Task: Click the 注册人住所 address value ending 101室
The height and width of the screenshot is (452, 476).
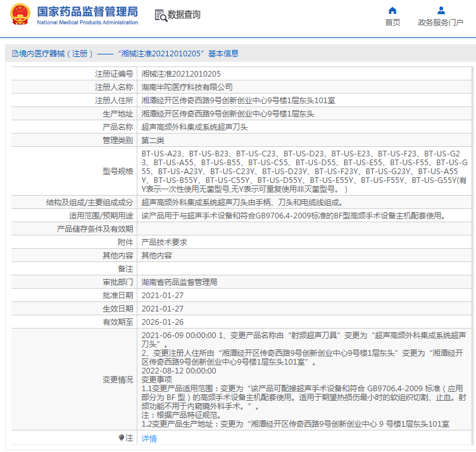Action: [238, 101]
